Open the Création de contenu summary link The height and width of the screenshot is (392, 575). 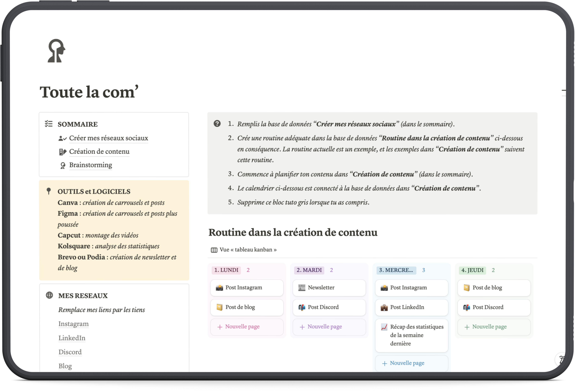pos(99,152)
